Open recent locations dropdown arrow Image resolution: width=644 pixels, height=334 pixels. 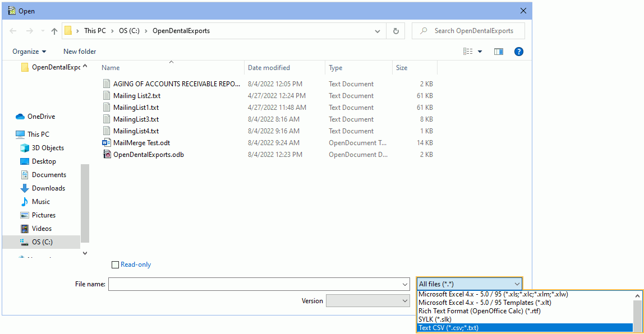pos(43,31)
